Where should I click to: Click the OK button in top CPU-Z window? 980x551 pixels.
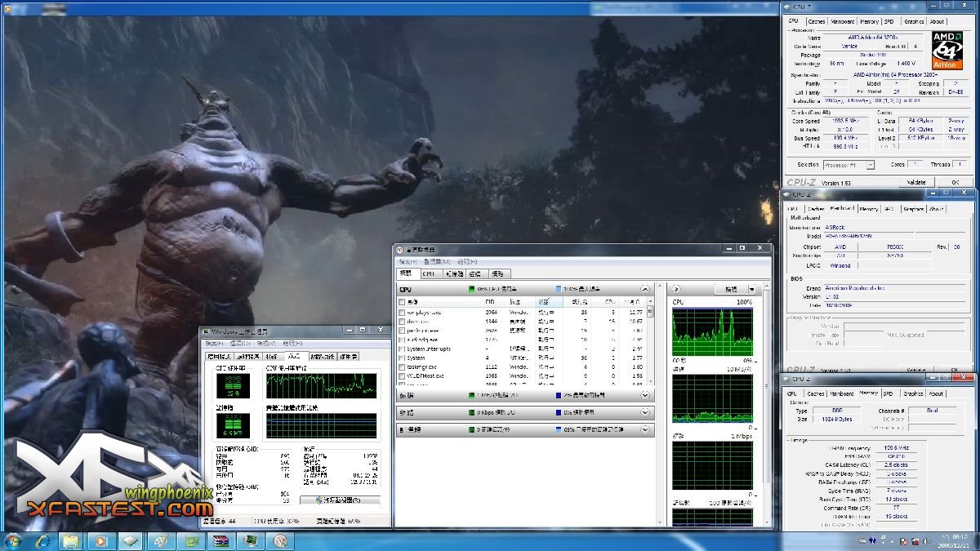point(954,183)
